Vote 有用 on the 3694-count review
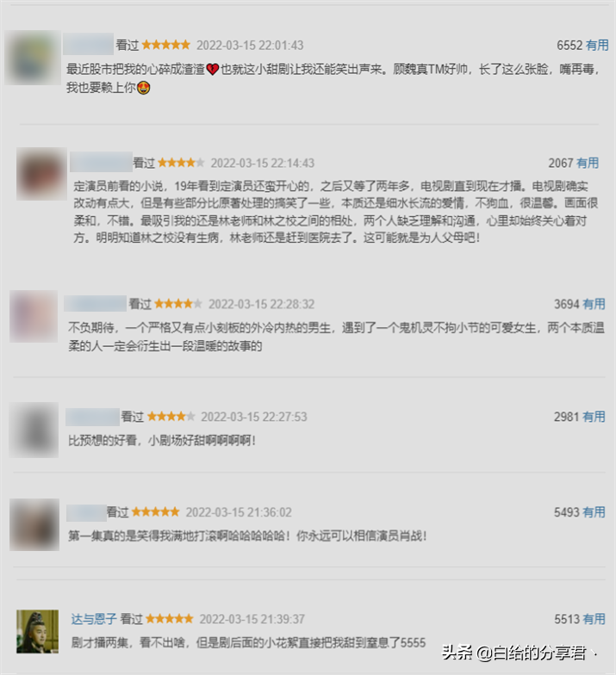616x675 pixels. pyautogui.click(x=594, y=305)
